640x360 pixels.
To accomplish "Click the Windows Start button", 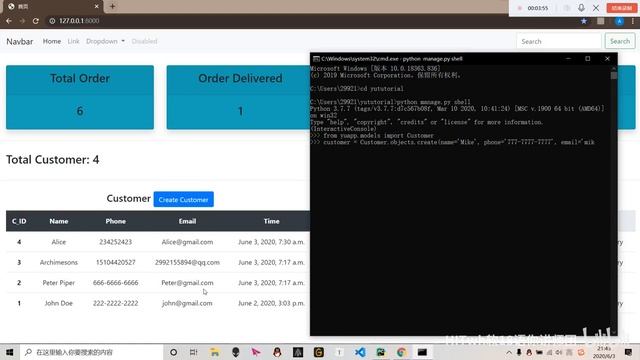I will coord(10,352).
